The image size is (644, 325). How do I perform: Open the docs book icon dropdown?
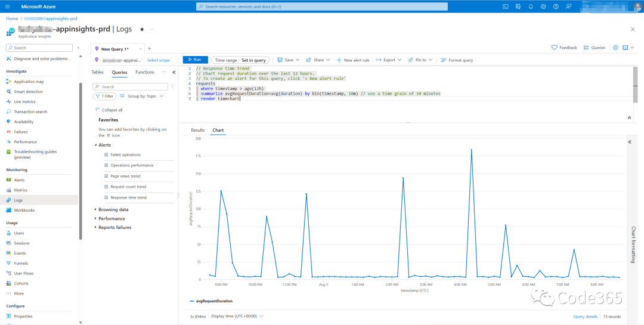(628, 48)
